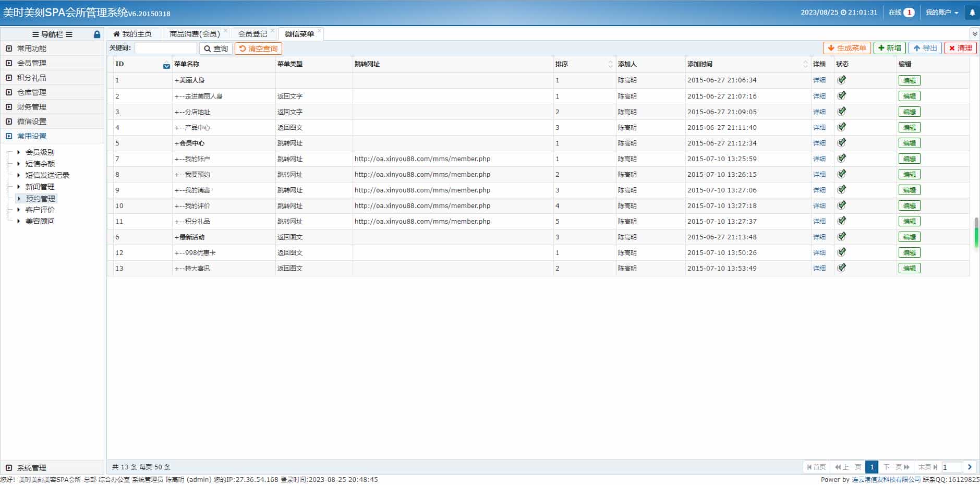Click page 1 pagination button

click(872, 467)
